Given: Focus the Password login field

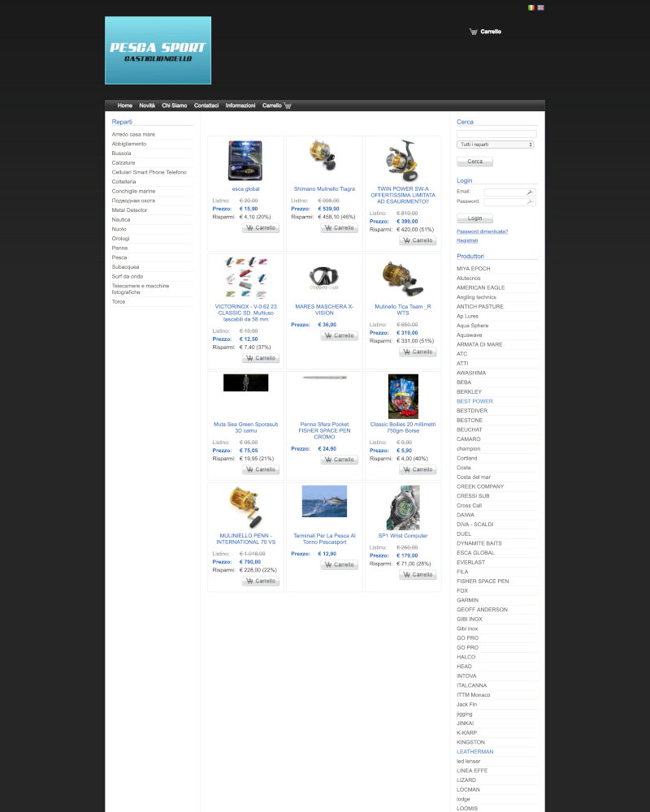Looking at the screenshot, I should [x=509, y=202].
